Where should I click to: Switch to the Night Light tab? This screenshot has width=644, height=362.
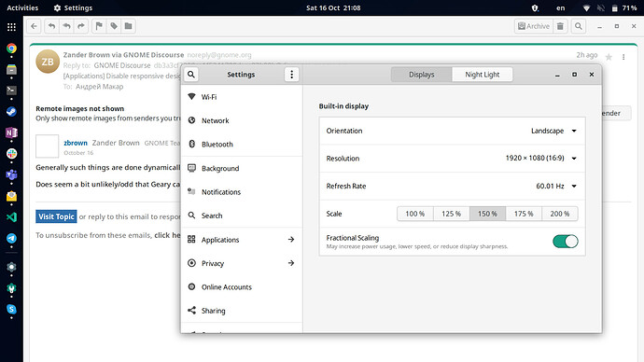point(483,75)
